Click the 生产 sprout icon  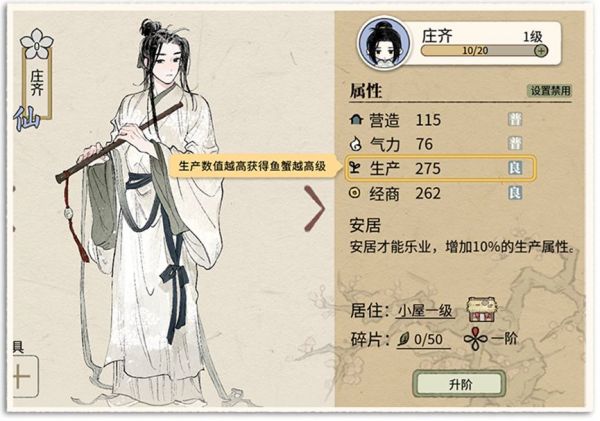[355, 168]
